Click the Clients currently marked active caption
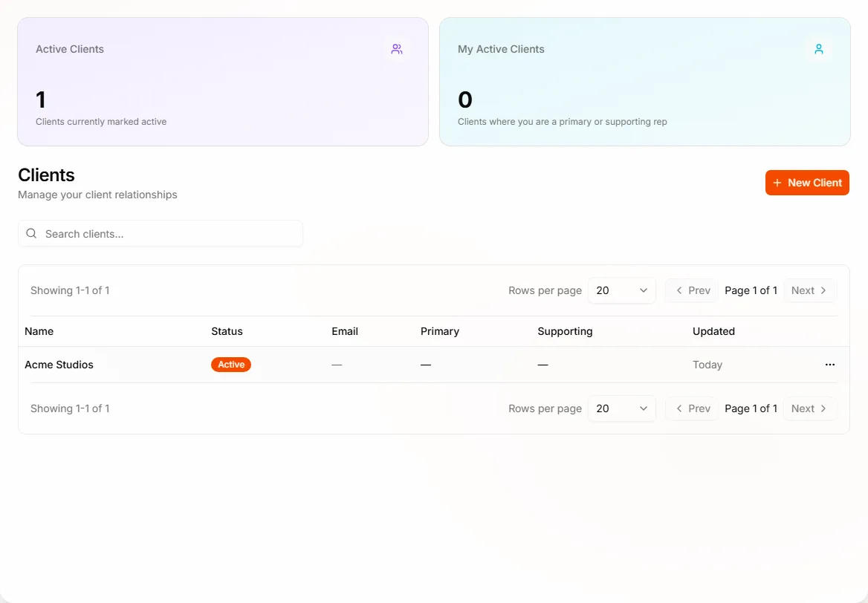The width and height of the screenshot is (868, 603). [101, 122]
